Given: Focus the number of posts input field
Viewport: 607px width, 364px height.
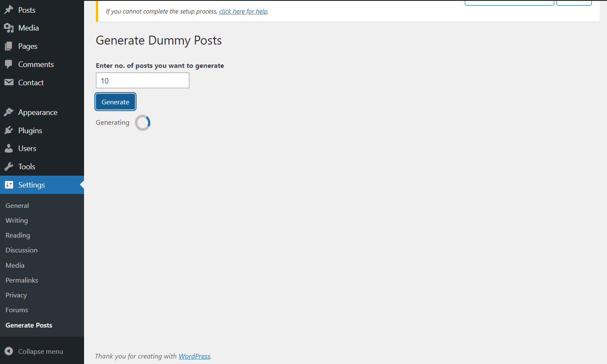Looking at the screenshot, I should tap(142, 80).
